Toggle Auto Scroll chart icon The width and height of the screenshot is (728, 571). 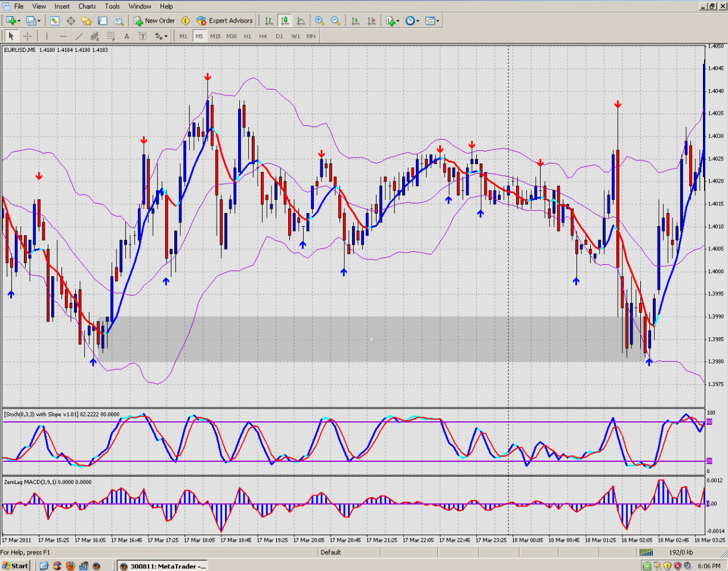tap(356, 20)
